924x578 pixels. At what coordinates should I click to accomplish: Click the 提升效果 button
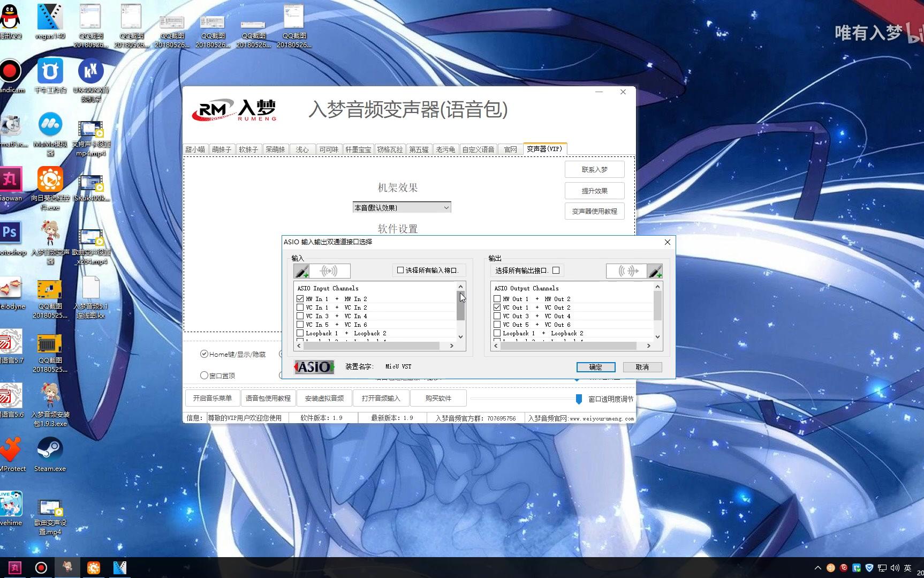[595, 191]
